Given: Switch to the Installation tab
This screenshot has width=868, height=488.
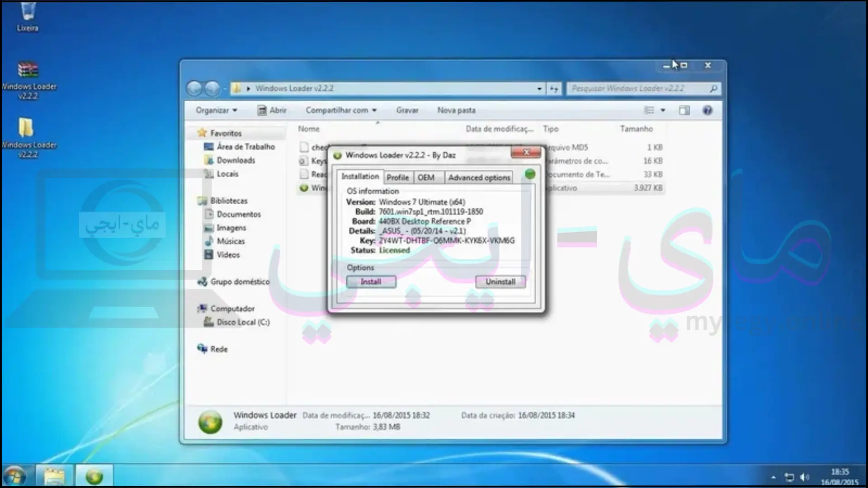Looking at the screenshot, I should [x=360, y=177].
